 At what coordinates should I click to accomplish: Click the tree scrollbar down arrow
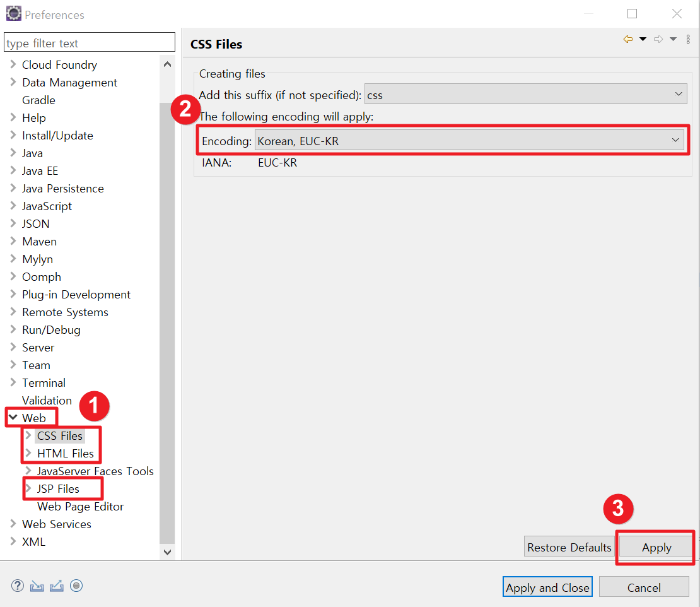pyautogui.click(x=167, y=552)
